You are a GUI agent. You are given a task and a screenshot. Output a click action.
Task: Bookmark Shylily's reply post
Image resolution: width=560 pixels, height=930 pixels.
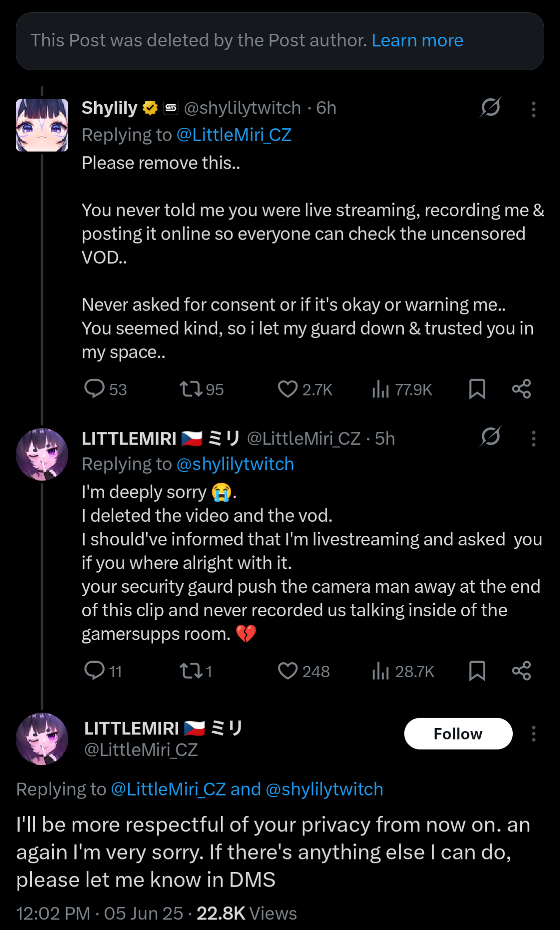pyautogui.click(x=477, y=389)
